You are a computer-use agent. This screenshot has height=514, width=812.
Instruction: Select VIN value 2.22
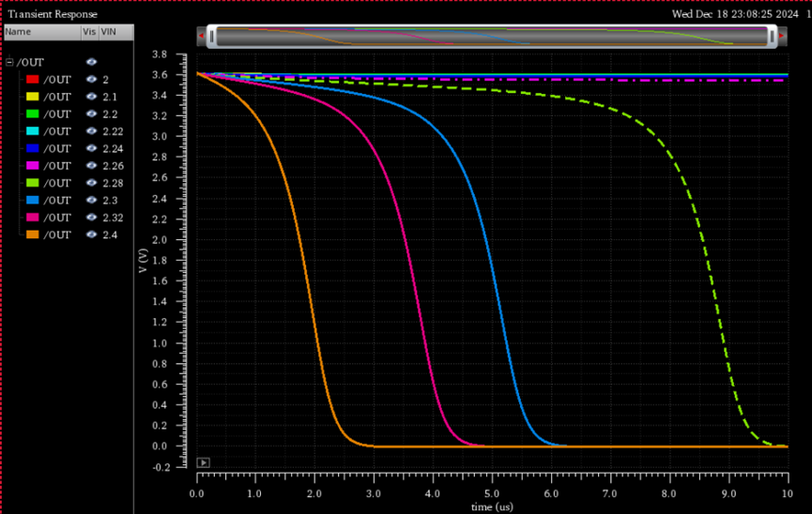113,131
